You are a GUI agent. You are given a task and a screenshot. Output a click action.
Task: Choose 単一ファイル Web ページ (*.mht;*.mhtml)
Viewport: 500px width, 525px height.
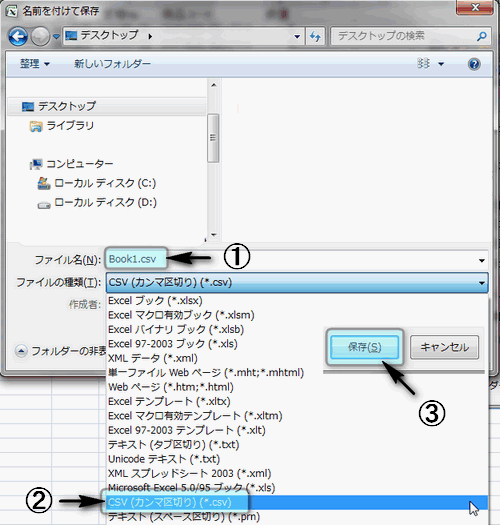[x=297, y=373]
